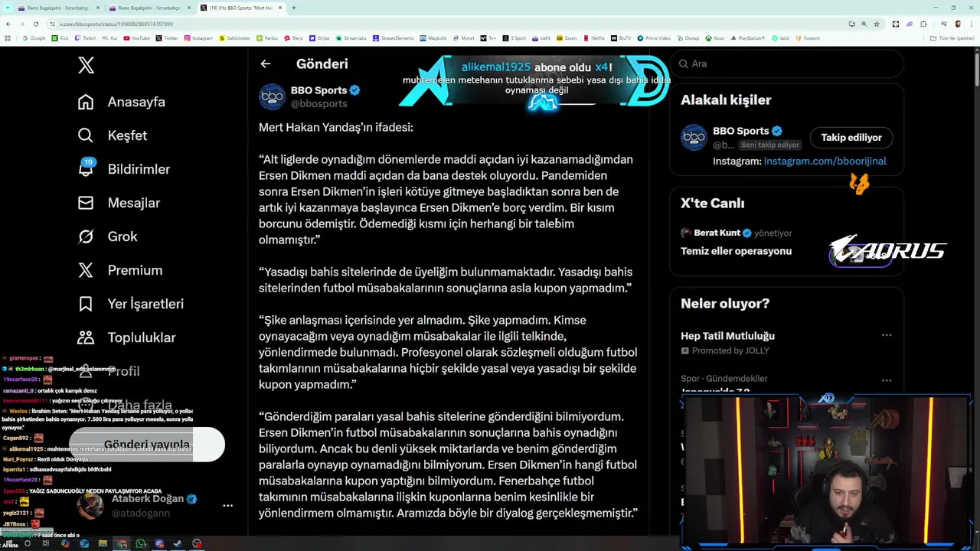The width and height of the screenshot is (980, 551).
Task: Open Keşfet explore page
Action: (x=113, y=135)
